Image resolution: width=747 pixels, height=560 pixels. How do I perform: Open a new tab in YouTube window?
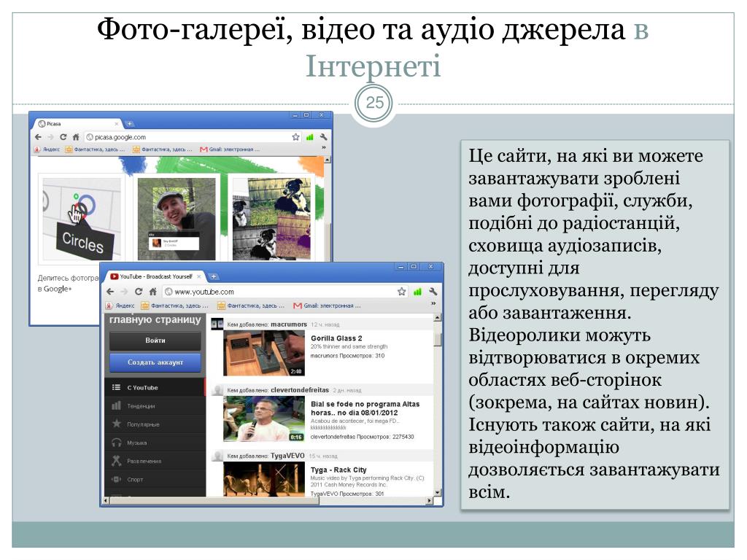pyautogui.click(x=214, y=276)
